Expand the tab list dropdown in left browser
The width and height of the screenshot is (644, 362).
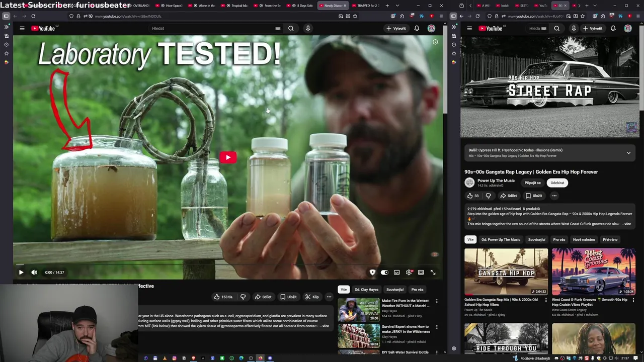click(397, 6)
